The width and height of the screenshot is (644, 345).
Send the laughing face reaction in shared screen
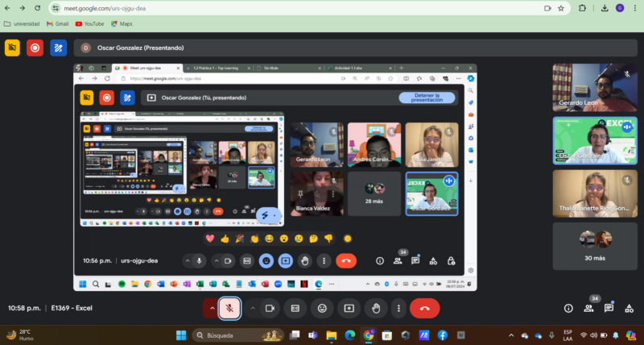tap(269, 239)
